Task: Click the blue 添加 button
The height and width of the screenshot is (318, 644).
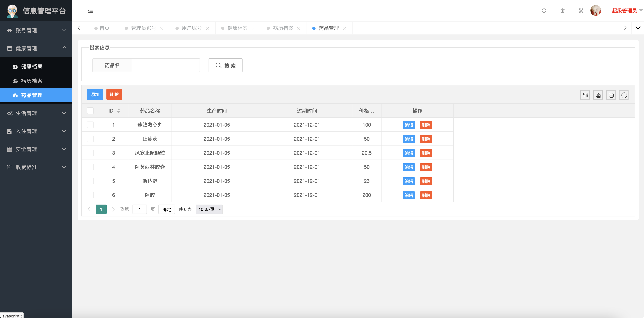Action: pos(95,94)
